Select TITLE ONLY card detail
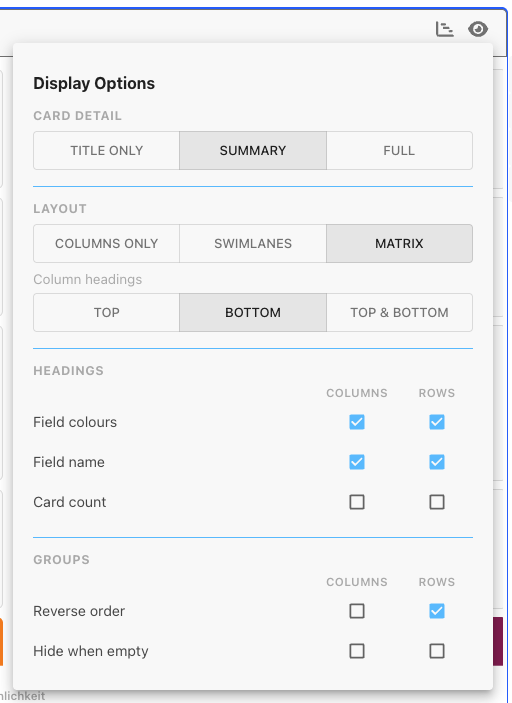Screen dimensions: 512x703 coord(107,151)
